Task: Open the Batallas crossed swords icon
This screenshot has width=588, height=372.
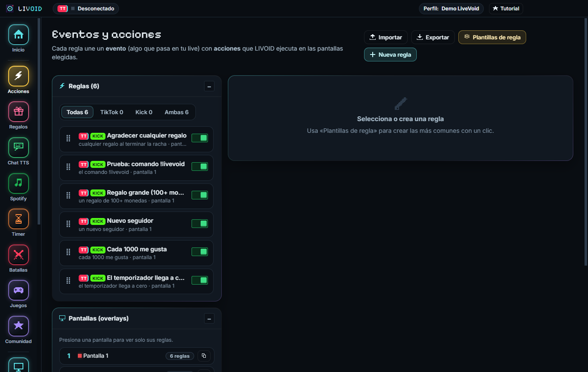Action: click(19, 255)
